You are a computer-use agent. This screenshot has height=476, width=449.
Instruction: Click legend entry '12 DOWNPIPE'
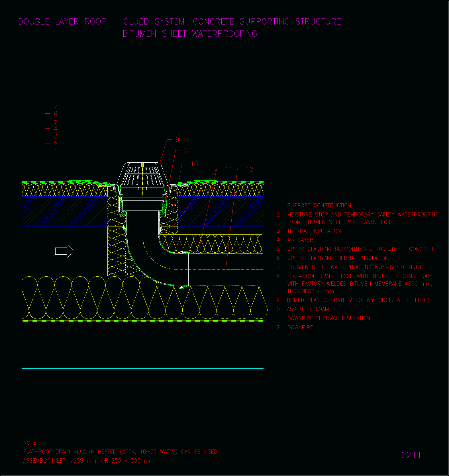[x=293, y=327]
